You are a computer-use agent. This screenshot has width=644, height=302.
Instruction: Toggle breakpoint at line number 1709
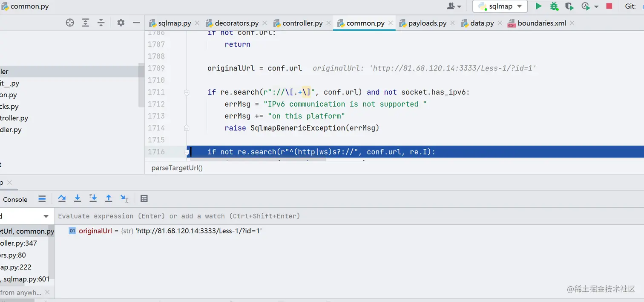click(156, 68)
